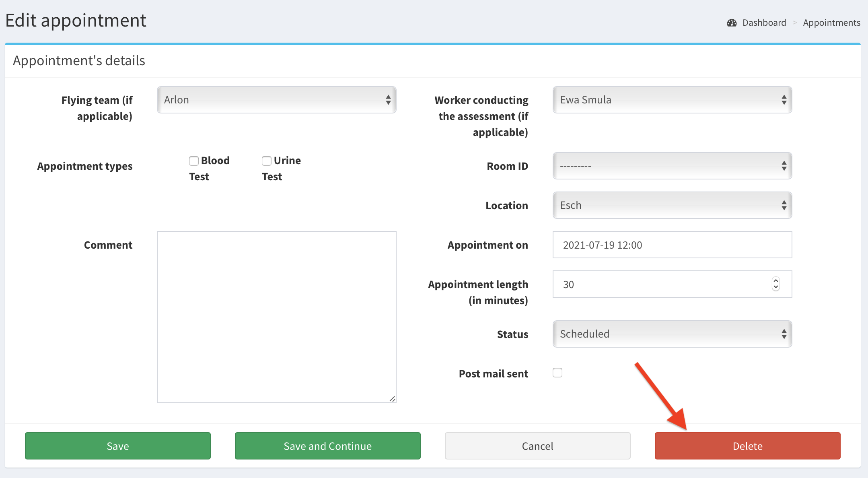Click Save and Continue button

(x=327, y=446)
